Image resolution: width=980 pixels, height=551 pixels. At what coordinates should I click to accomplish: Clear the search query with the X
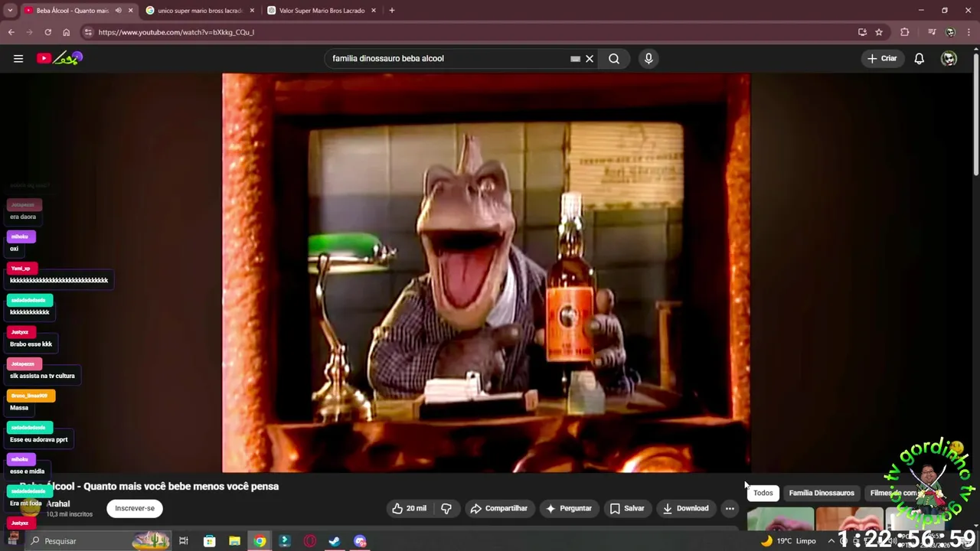pos(590,58)
